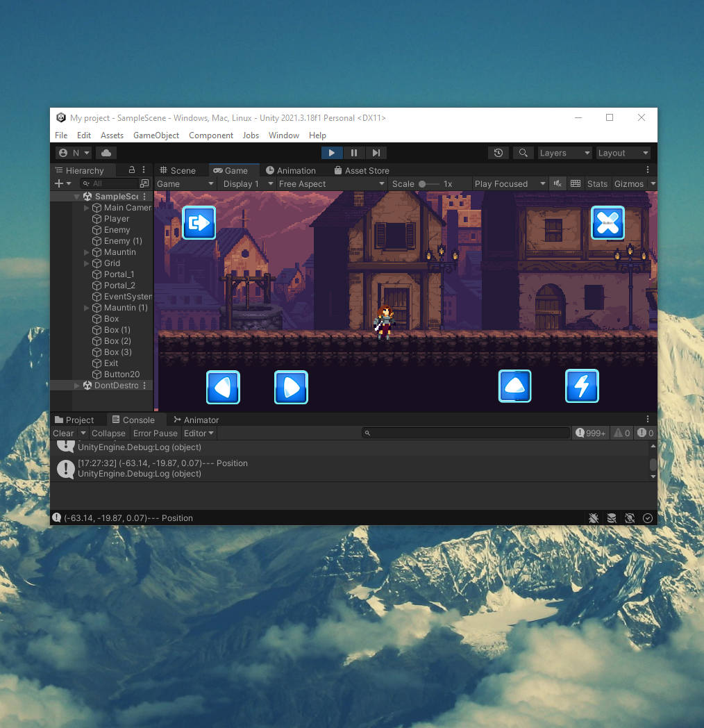Click the Console search field
The width and height of the screenshot is (704, 728).
465,433
